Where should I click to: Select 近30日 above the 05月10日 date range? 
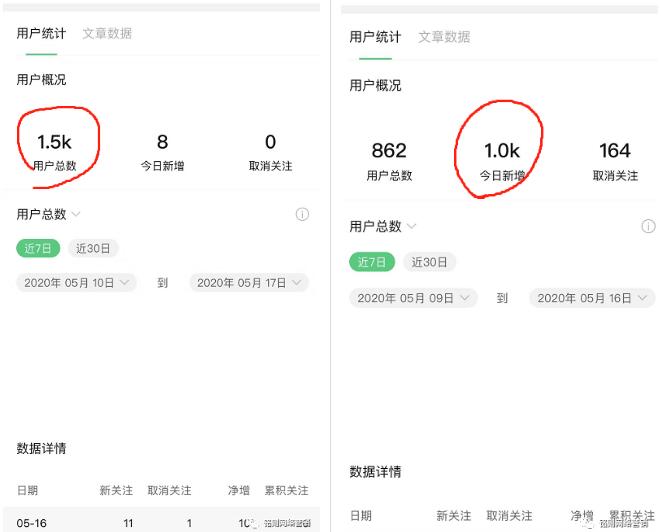click(93, 248)
